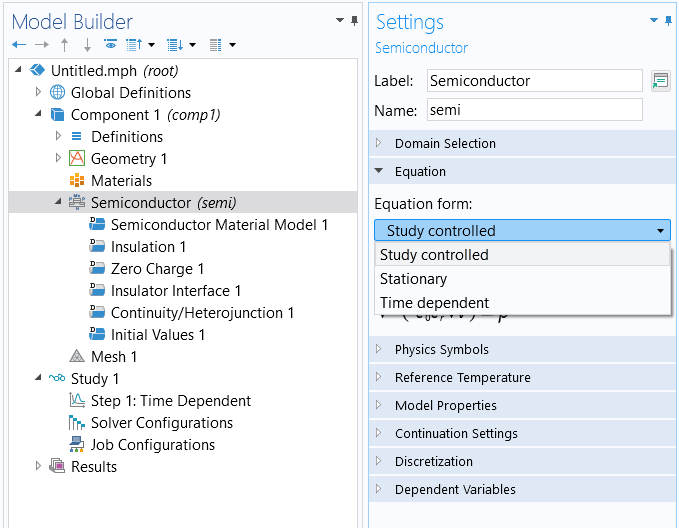Click the Job Configurations icon
Screen dimensions: 679x528
point(77,444)
